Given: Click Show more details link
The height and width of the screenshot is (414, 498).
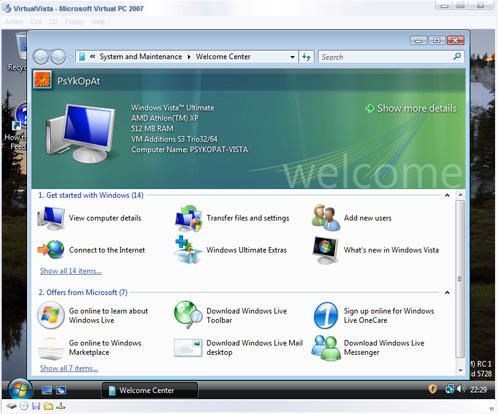Looking at the screenshot, I should click(411, 108).
